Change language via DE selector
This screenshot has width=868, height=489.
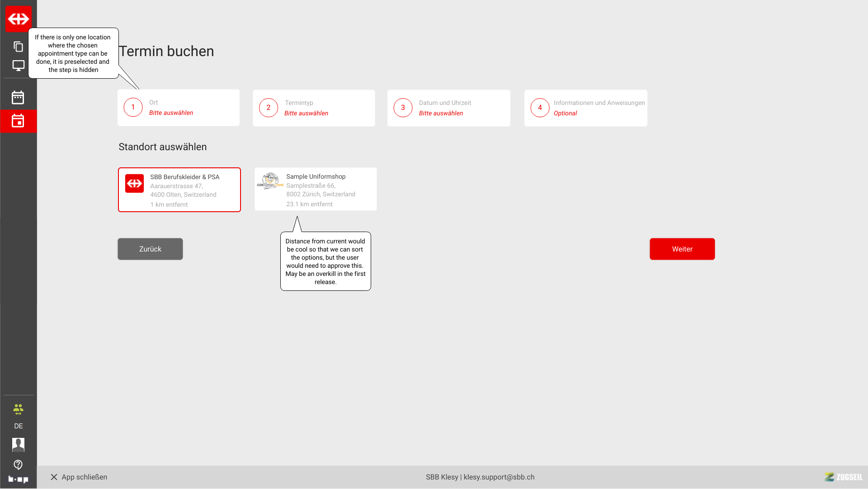pos(18,426)
